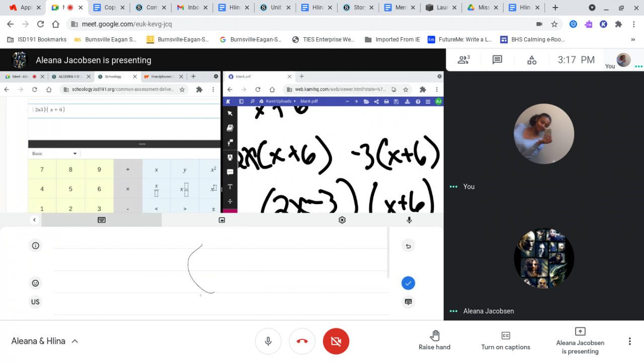Switch to floating keyboard mode

pos(222,220)
